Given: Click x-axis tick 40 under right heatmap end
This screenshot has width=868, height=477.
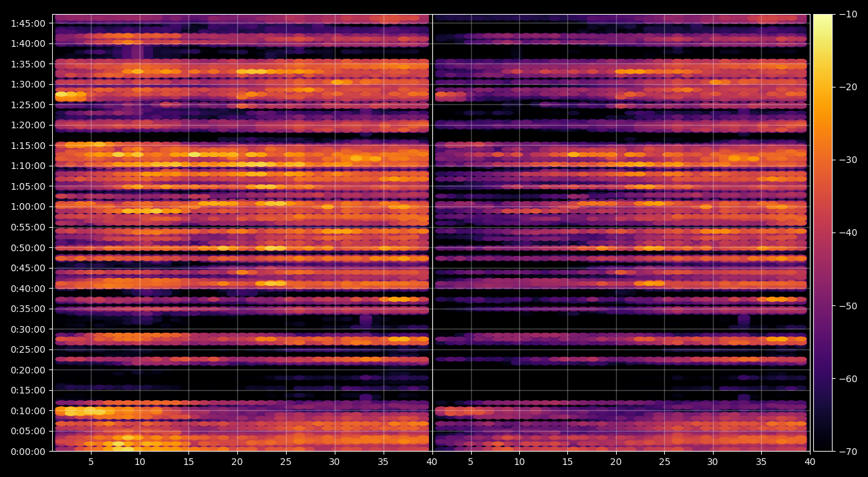Looking at the screenshot, I should tap(810, 462).
